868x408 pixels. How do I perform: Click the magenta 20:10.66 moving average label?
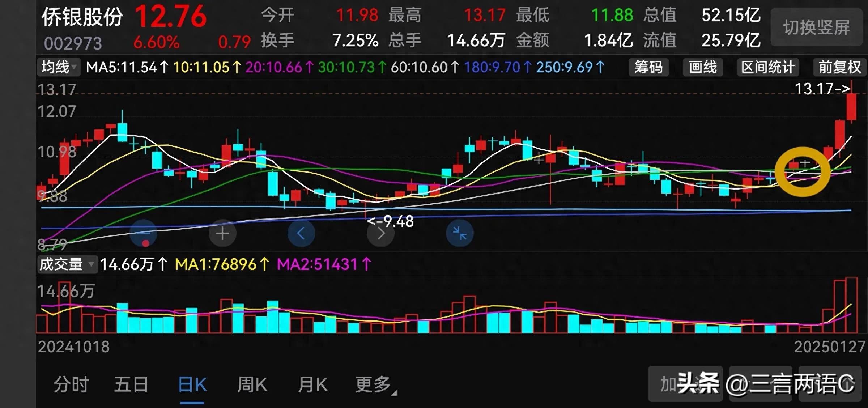click(x=280, y=68)
